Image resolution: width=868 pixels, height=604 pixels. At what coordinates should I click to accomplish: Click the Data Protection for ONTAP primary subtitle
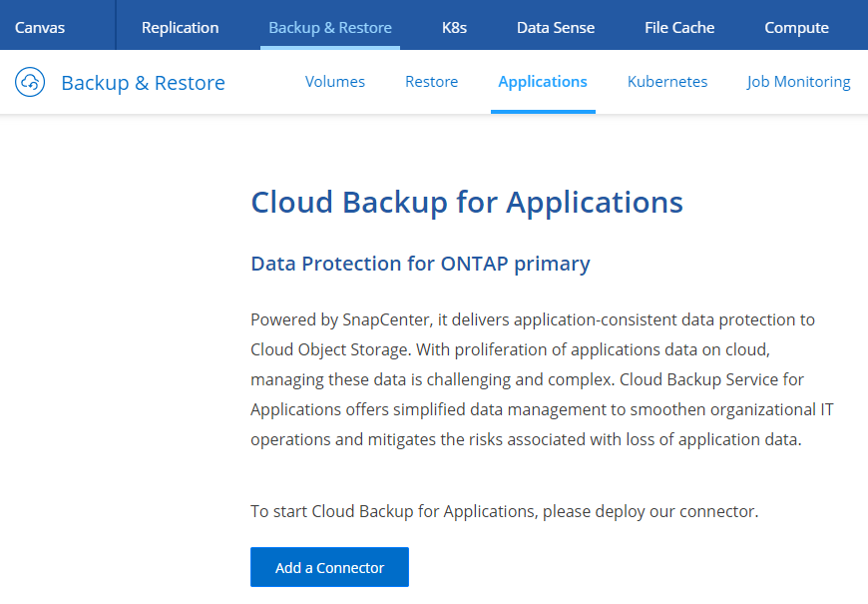[x=418, y=263]
